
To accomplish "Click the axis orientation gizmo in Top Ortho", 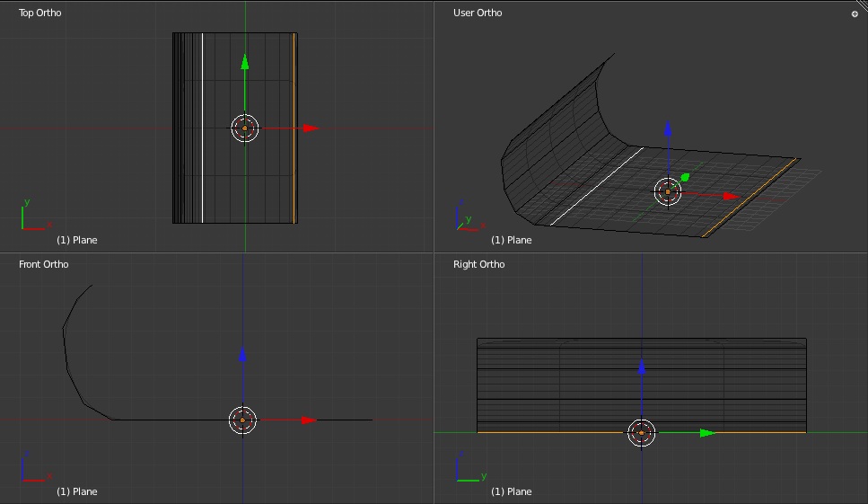I will pos(35,215).
